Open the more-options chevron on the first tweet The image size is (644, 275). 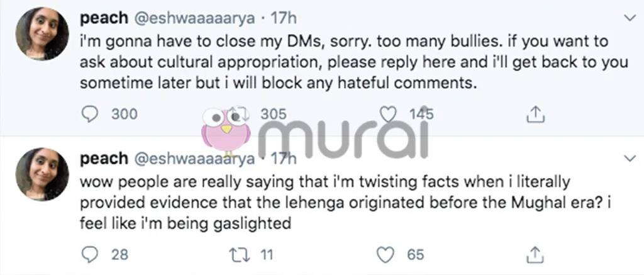(x=627, y=17)
